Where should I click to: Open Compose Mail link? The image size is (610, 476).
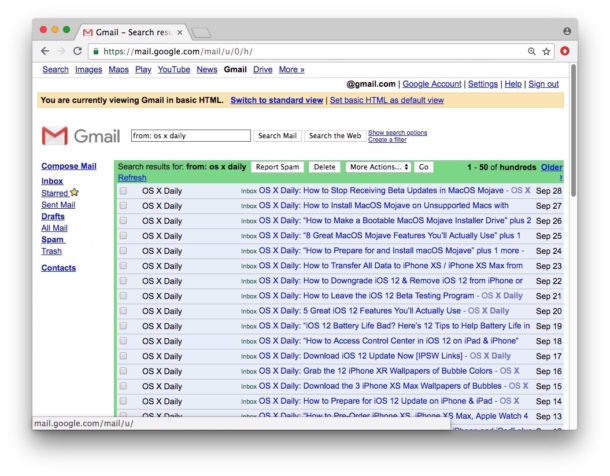(x=69, y=166)
